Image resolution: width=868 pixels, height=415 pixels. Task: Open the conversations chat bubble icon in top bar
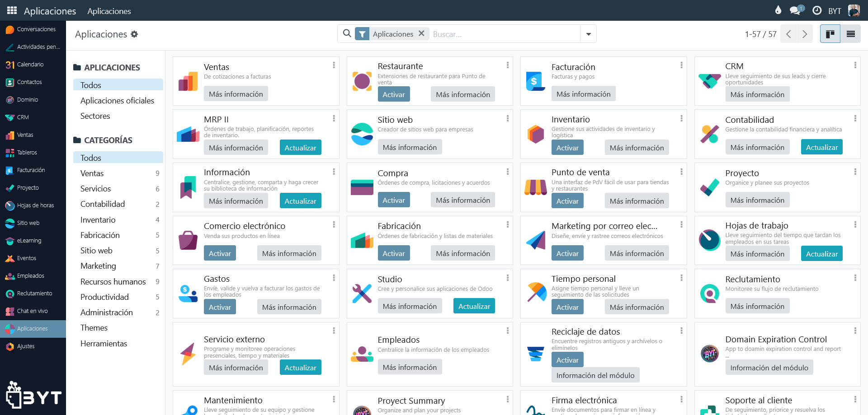795,10
